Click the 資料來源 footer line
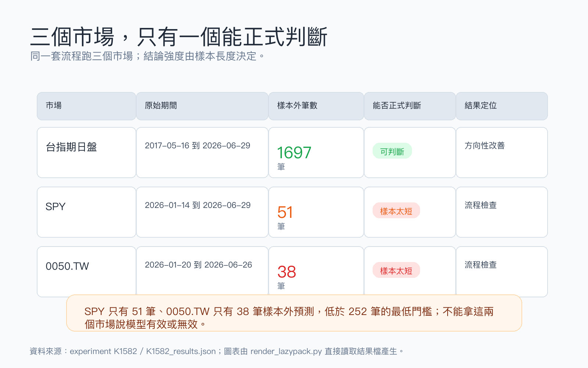The height and width of the screenshot is (368, 588). [x=217, y=351]
